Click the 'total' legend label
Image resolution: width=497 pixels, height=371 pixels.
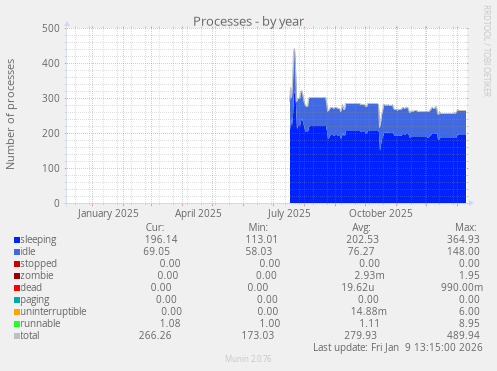[30, 335]
